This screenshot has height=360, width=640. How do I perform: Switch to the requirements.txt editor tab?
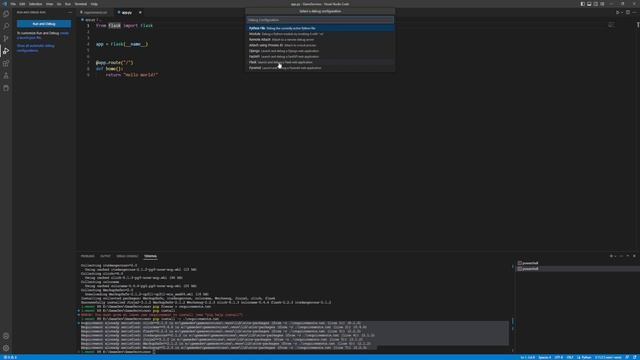pos(95,13)
